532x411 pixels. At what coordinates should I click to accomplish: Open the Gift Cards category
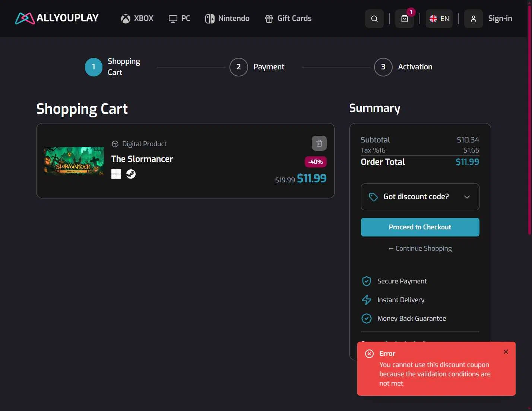coord(288,18)
